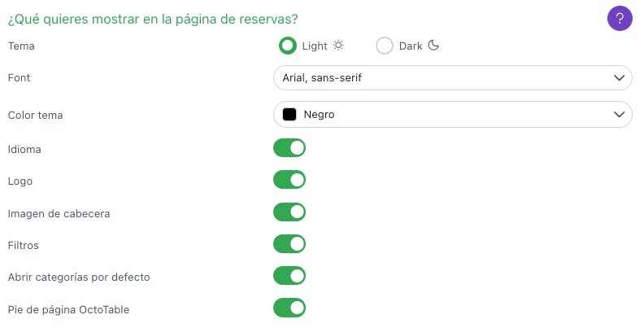Click the purple help question mark icon
This screenshot has width=644, height=328.
tap(620, 18)
